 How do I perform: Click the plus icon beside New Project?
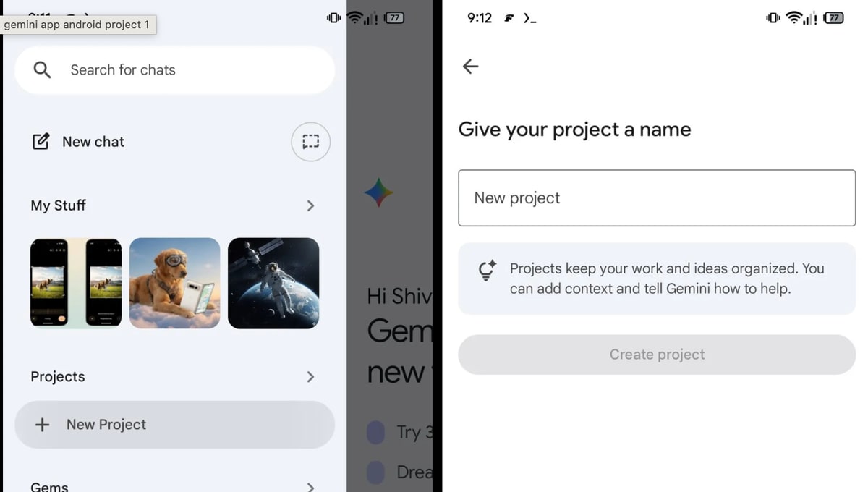43,425
